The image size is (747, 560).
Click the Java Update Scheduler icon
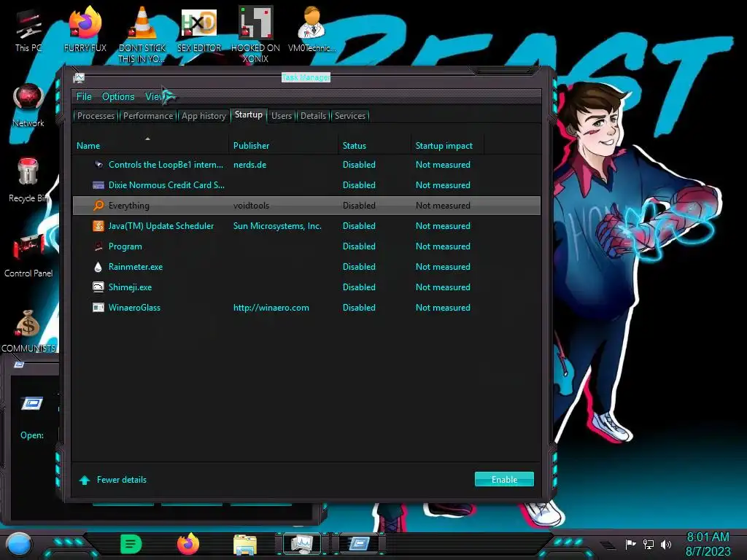[98, 226]
